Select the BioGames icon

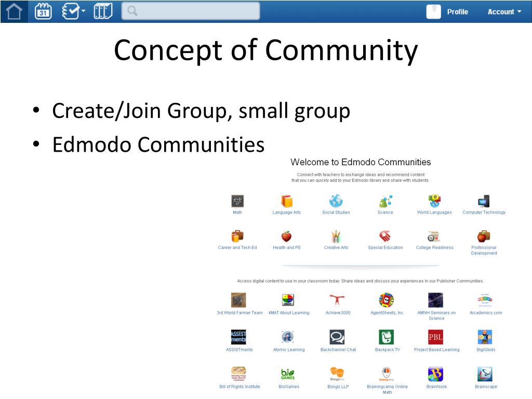(288, 374)
